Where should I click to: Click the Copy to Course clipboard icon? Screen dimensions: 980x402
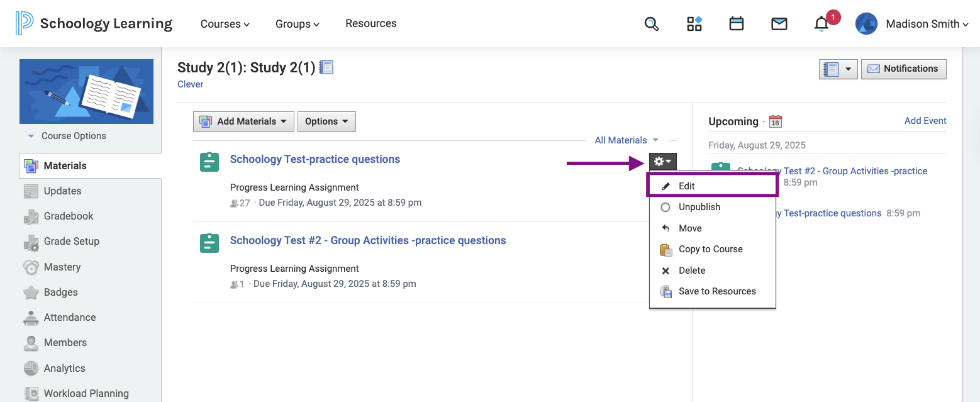coord(665,250)
